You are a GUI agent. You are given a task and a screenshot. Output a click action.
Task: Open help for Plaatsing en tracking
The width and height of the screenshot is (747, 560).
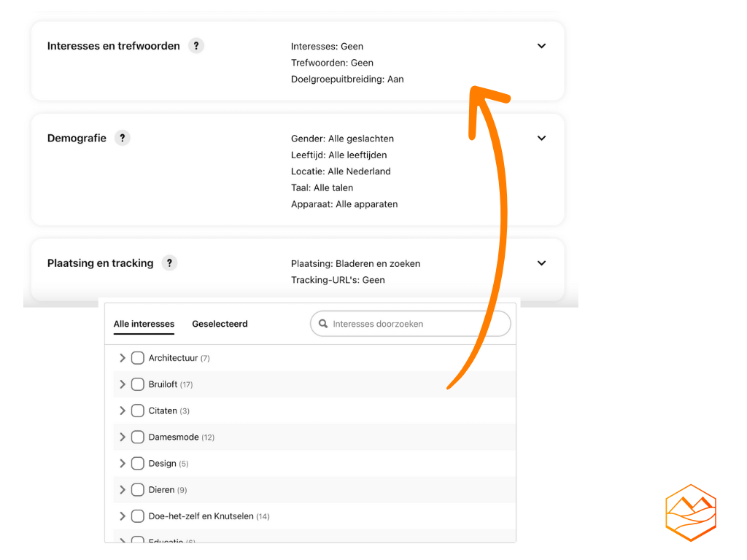coord(169,262)
